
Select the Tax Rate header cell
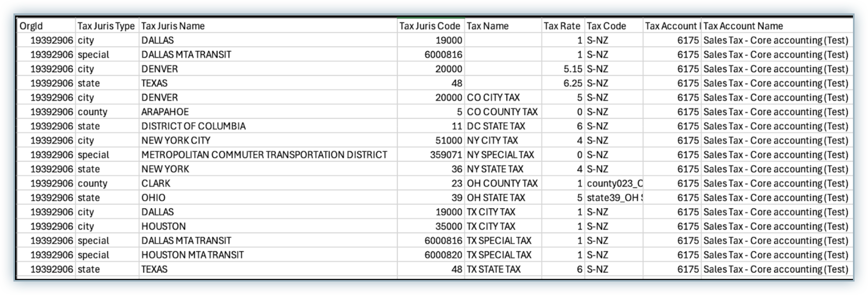[562, 26]
